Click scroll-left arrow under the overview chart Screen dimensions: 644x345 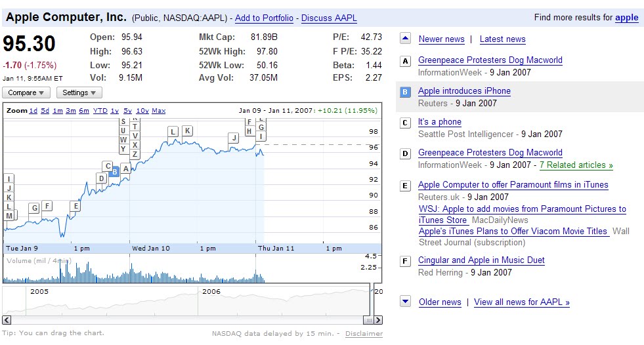point(7,320)
